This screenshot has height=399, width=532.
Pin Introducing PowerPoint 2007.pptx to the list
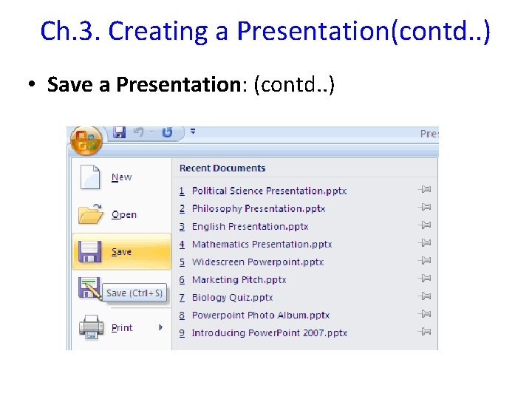pyautogui.click(x=424, y=332)
